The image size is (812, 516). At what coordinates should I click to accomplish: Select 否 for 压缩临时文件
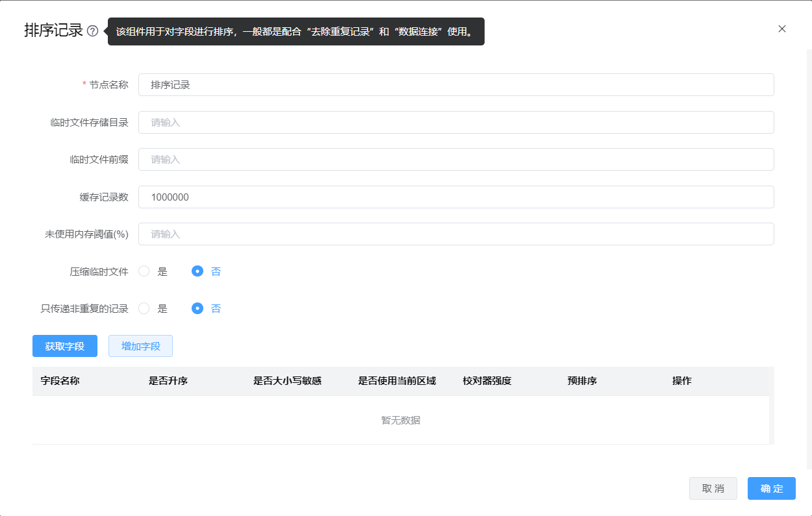point(197,271)
